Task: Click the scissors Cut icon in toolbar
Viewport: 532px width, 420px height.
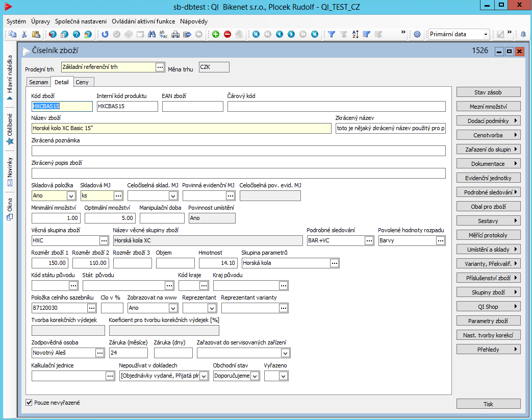Action: 24,34
